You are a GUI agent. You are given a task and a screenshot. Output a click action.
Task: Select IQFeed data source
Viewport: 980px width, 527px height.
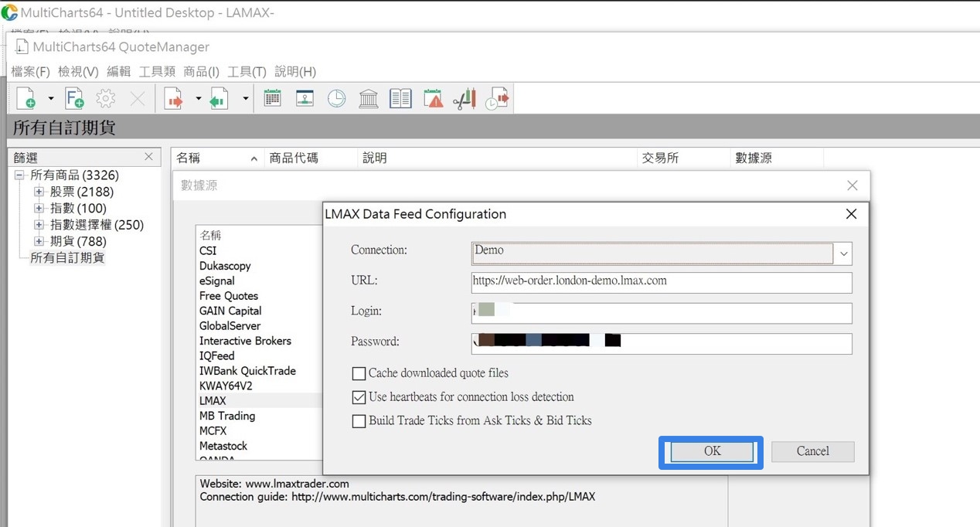tap(217, 355)
